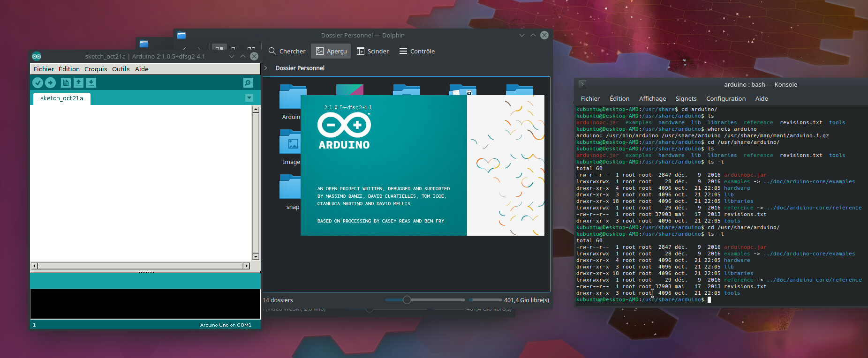
Task: Click 'whereis arduino' command text in Konsole
Action: [732, 129]
